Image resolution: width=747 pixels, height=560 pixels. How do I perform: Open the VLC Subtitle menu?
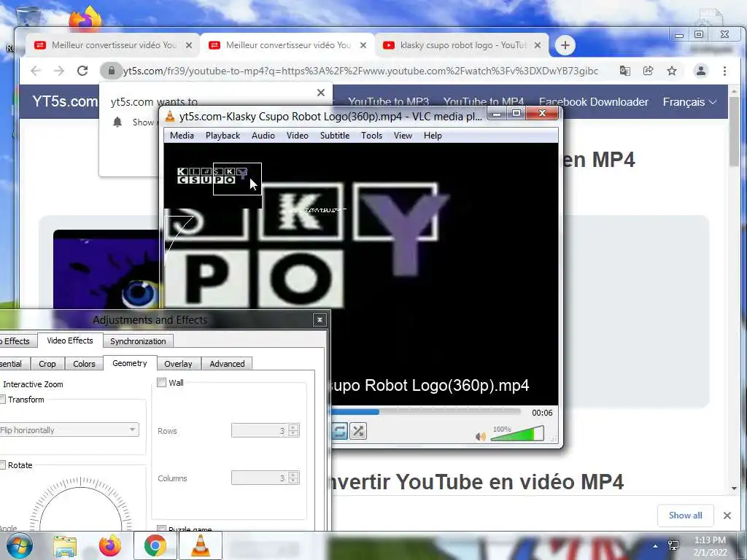tap(334, 136)
